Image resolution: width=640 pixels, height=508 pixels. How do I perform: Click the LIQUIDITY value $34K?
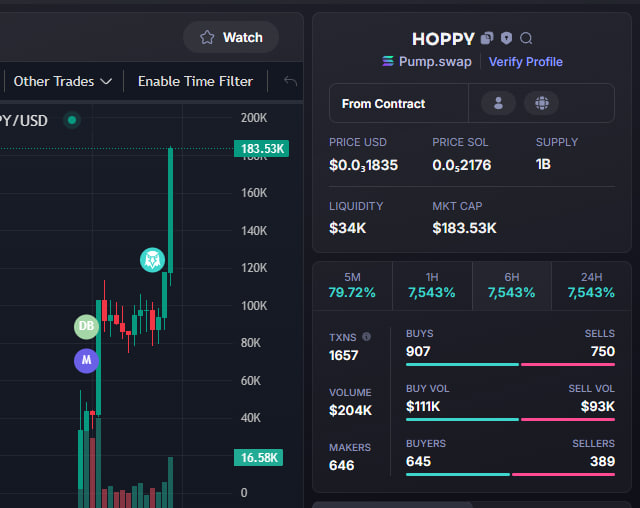point(347,228)
